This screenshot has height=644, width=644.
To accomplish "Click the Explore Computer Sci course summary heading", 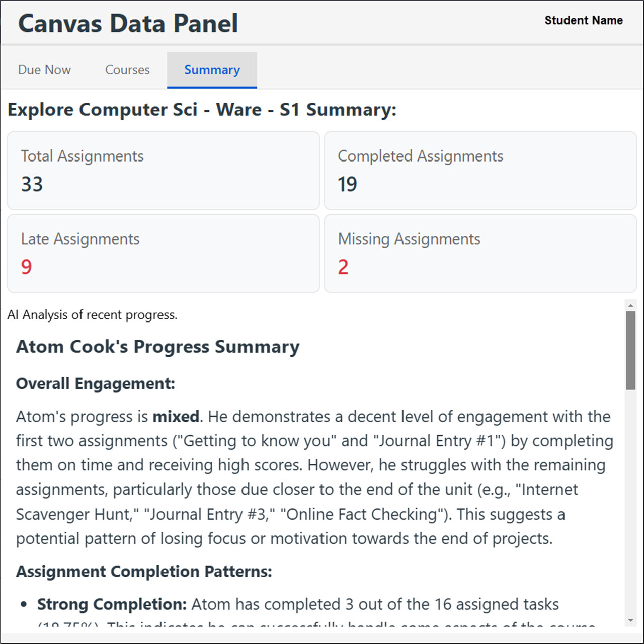I will pyautogui.click(x=202, y=110).
